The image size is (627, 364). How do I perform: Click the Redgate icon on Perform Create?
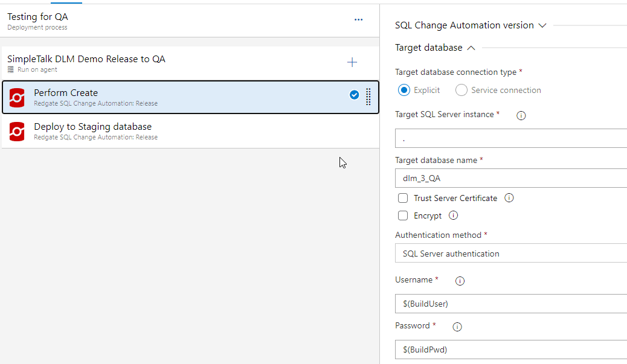(17, 97)
